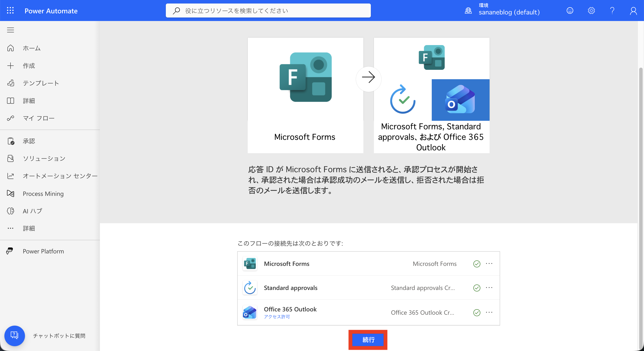Click the large Microsoft Forms trigger card
The image size is (644, 351).
click(x=305, y=95)
